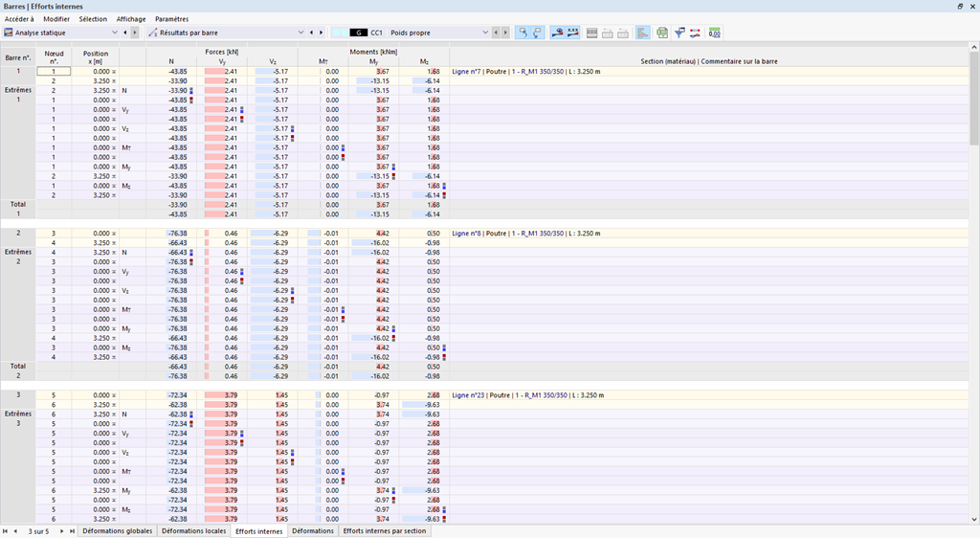980x538 pixels.
Task: Click the Moments [kNm] header
Action: click(373, 52)
